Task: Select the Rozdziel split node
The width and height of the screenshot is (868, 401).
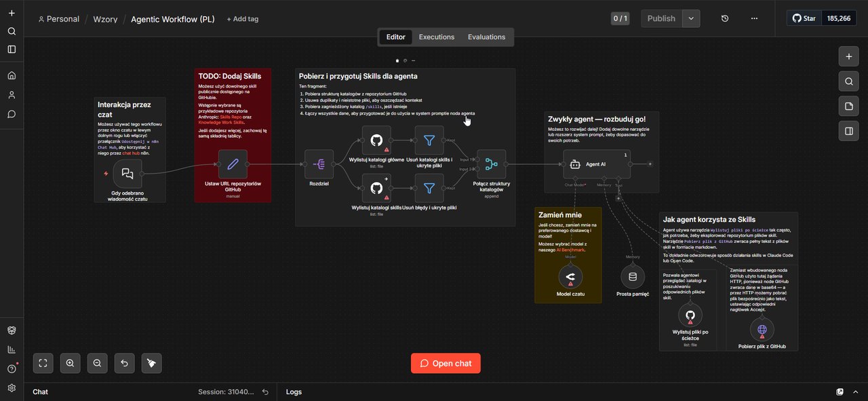Action: point(319,164)
